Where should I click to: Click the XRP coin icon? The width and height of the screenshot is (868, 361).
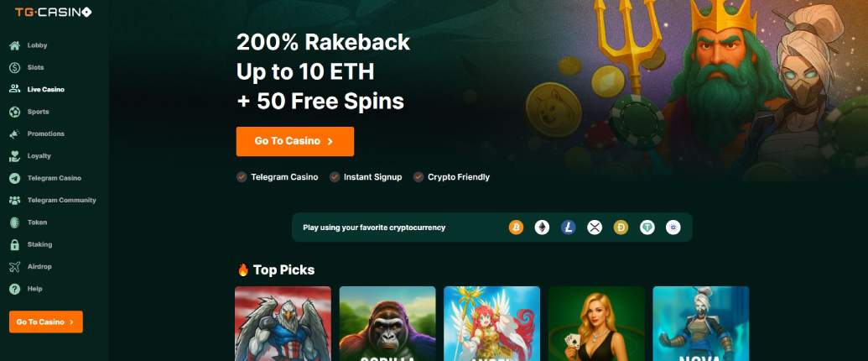click(595, 228)
